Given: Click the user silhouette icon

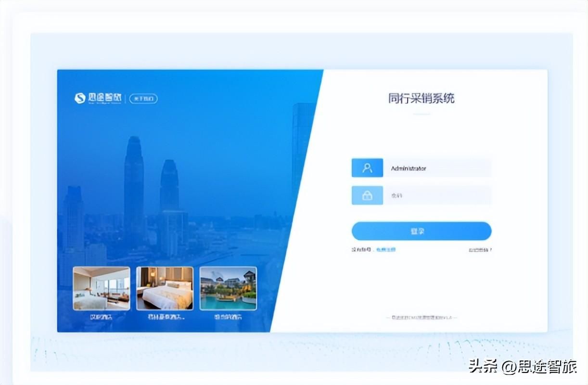Looking at the screenshot, I should click(368, 168).
